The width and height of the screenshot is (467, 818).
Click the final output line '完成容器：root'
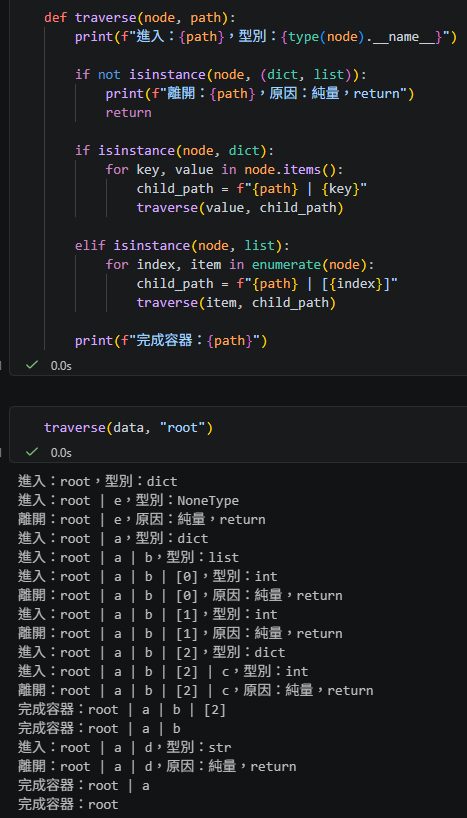[68, 804]
